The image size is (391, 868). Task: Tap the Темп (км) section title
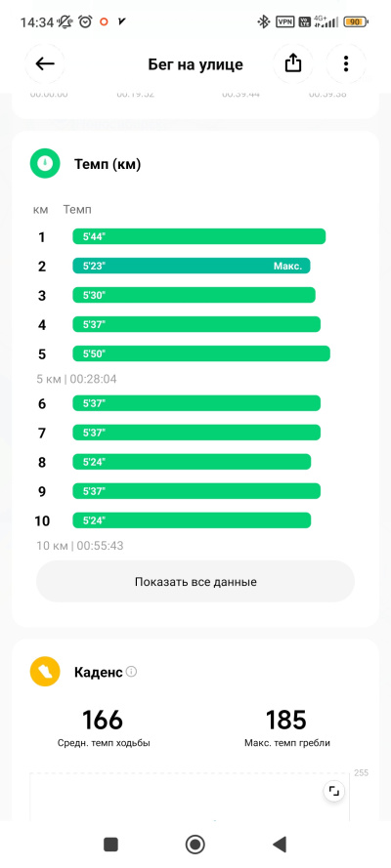[108, 164]
